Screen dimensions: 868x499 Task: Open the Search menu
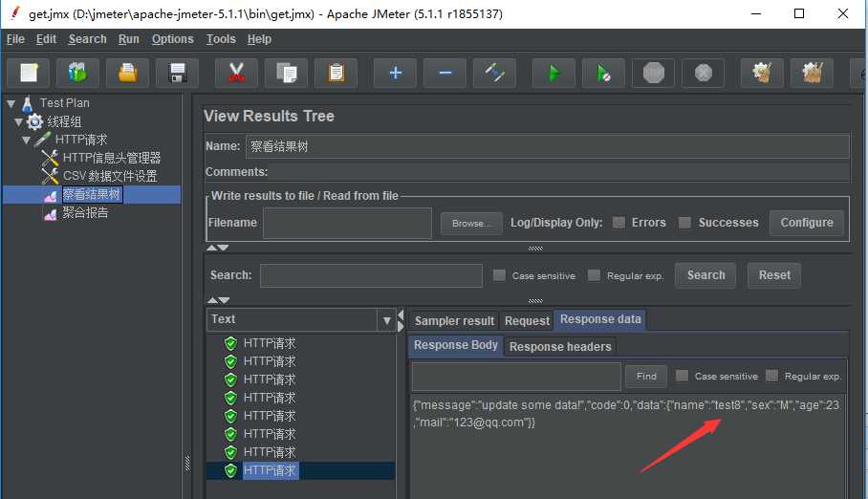pos(87,39)
